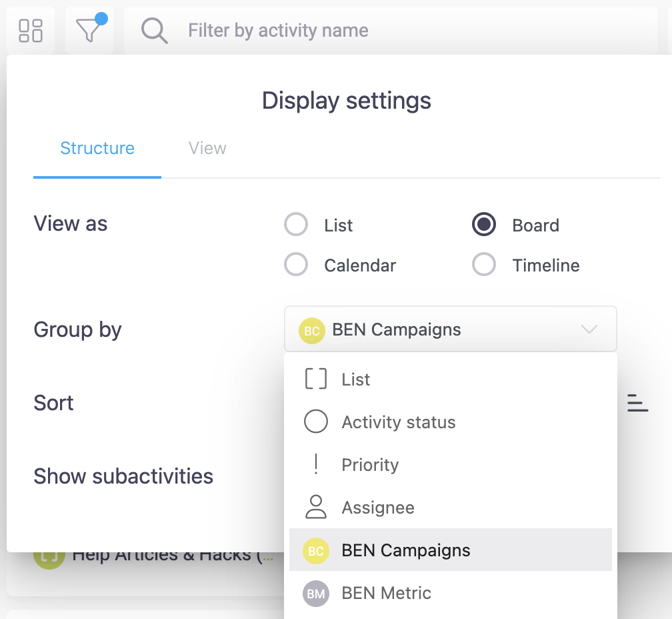Click the yellow BC badge in Group by
This screenshot has height=619, width=672.
coord(311,330)
